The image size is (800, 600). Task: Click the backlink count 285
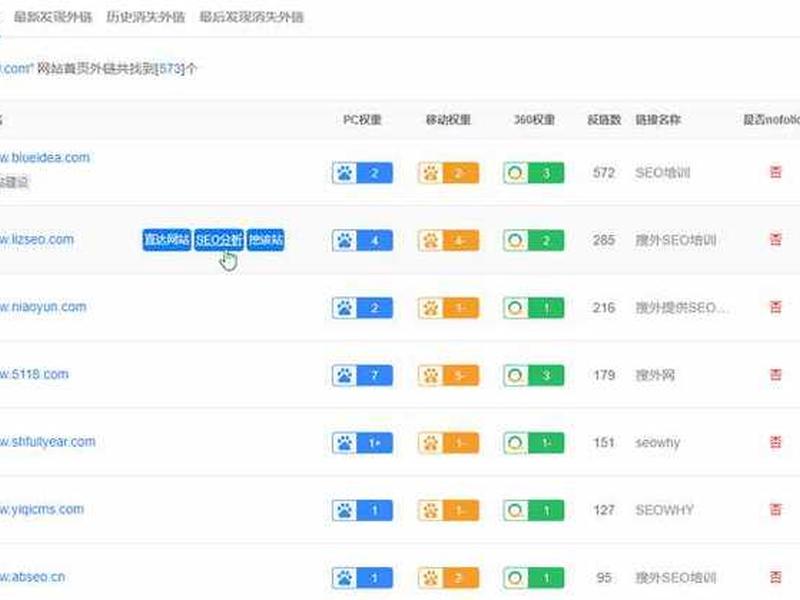click(604, 240)
